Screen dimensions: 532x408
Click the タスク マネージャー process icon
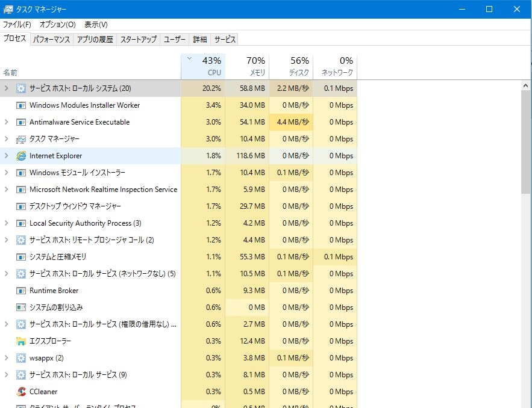[x=21, y=139]
